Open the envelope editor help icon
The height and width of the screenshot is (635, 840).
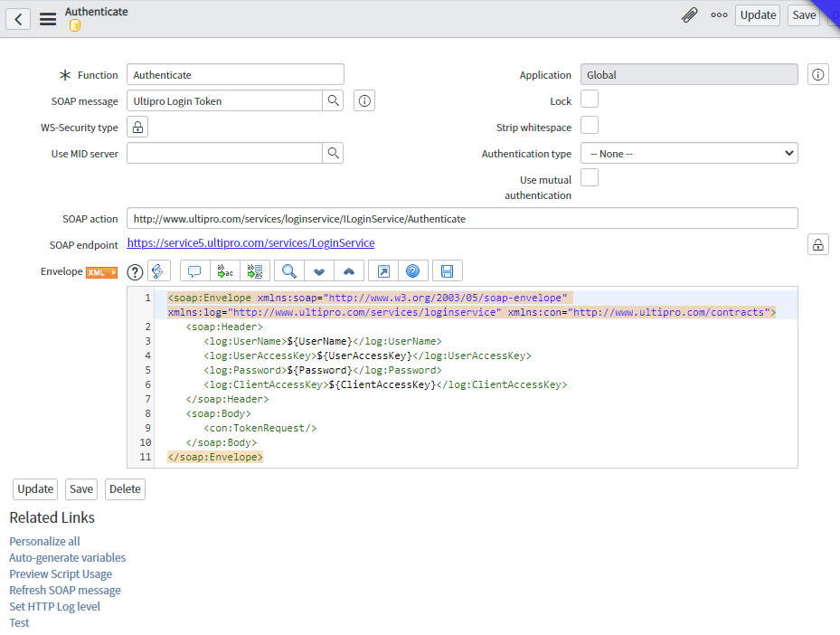point(134,270)
